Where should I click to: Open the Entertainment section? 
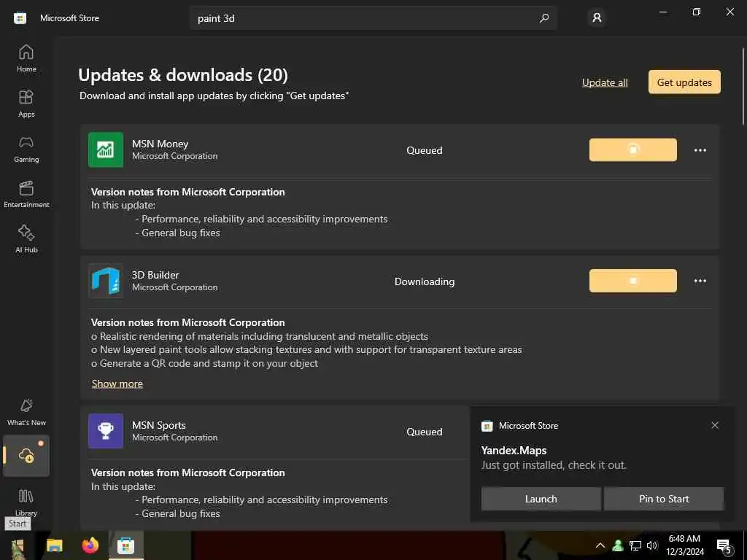[26, 194]
